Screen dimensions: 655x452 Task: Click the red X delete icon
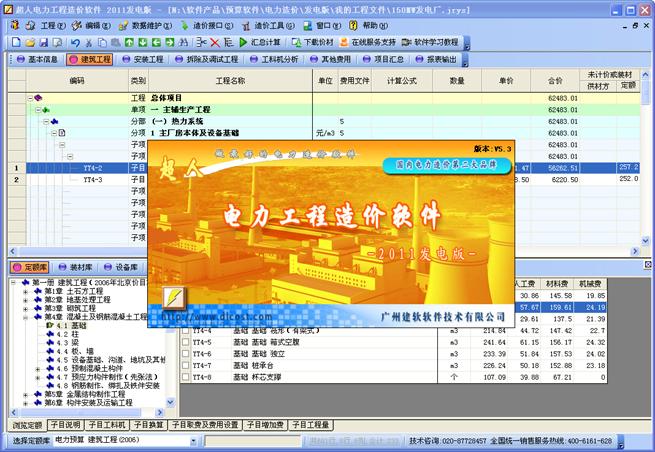point(215,42)
